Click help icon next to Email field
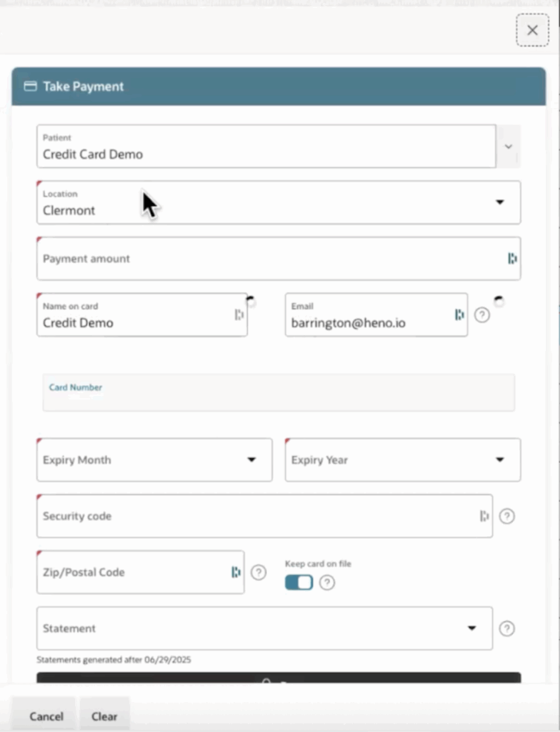 click(482, 315)
